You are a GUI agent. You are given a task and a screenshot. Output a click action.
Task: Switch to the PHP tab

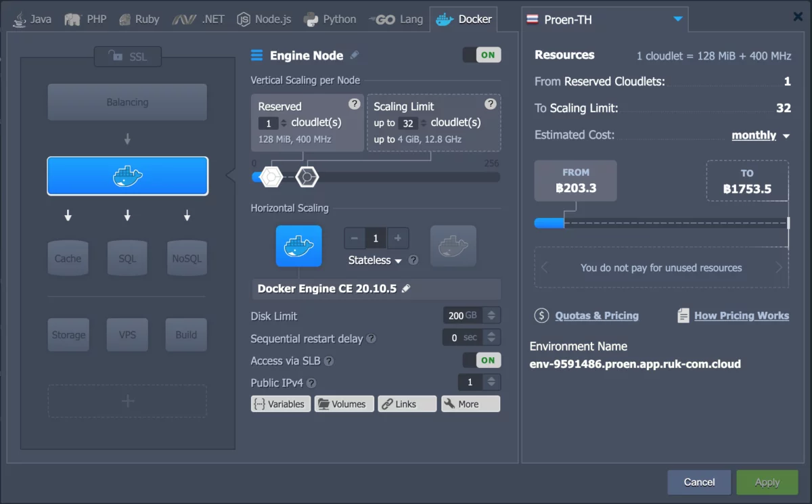coord(86,19)
